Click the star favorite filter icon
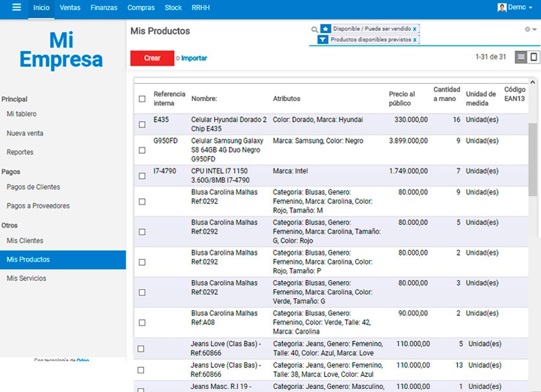Viewport: 541px width, 392px height. click(x=325, y=29)
